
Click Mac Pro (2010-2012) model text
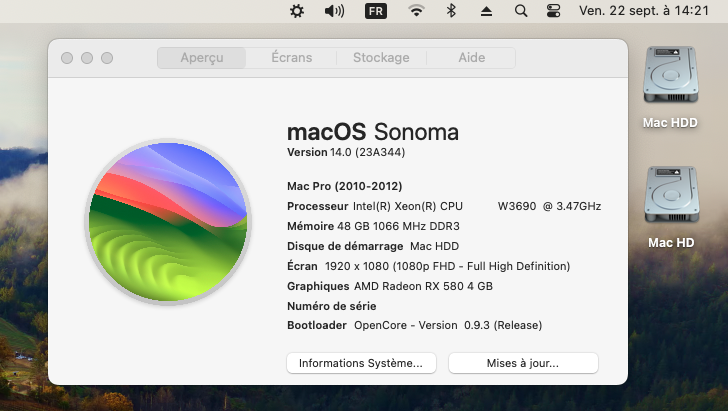coord(344,186)
